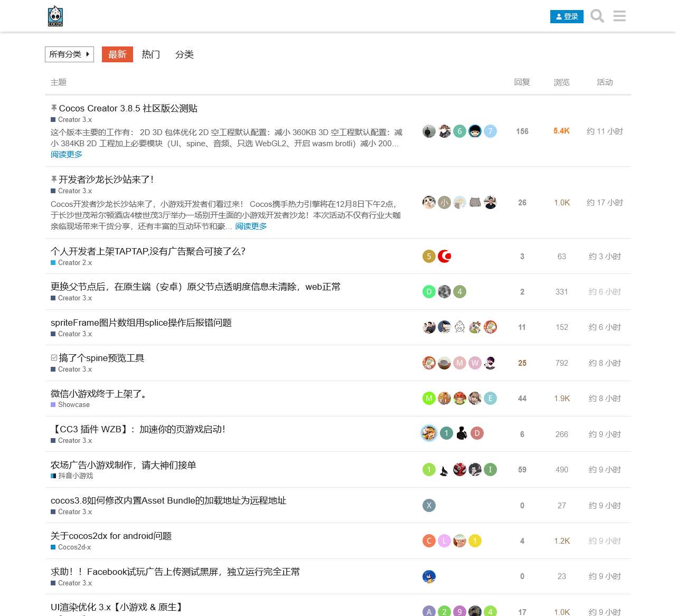Open topic 更换父节点后 透明度信息未清除
The width and height of the screenshot is (676, 616).
[195, 287]
